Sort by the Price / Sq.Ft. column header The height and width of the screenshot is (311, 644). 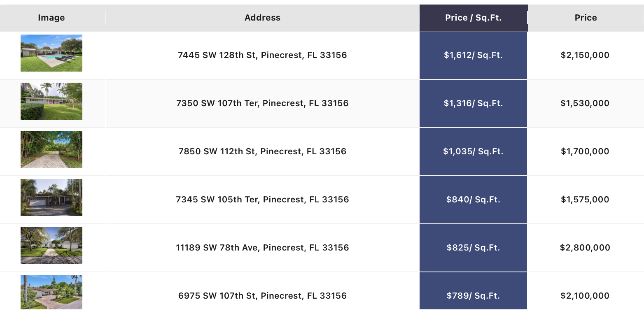tap(474, 18)
